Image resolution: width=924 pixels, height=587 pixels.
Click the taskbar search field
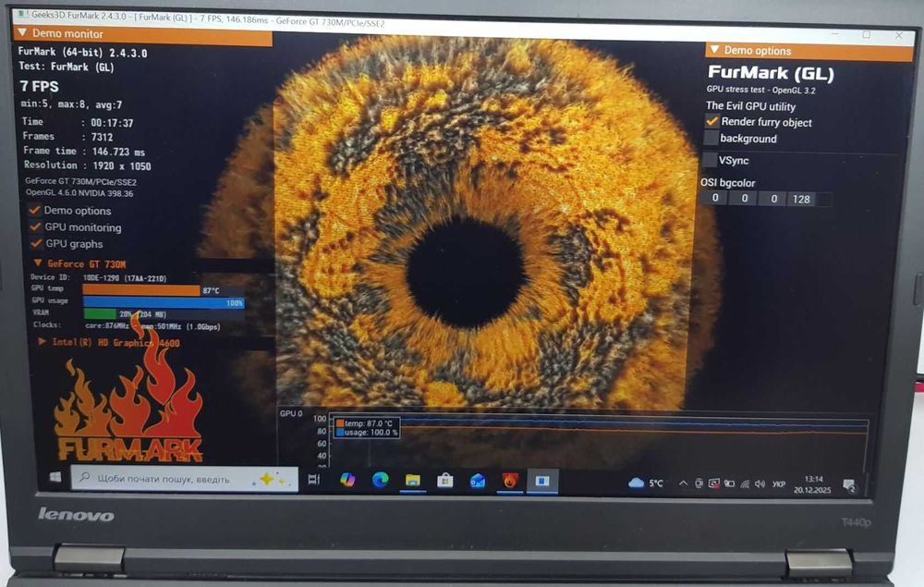pyautogui.click(x=185, y=478)
